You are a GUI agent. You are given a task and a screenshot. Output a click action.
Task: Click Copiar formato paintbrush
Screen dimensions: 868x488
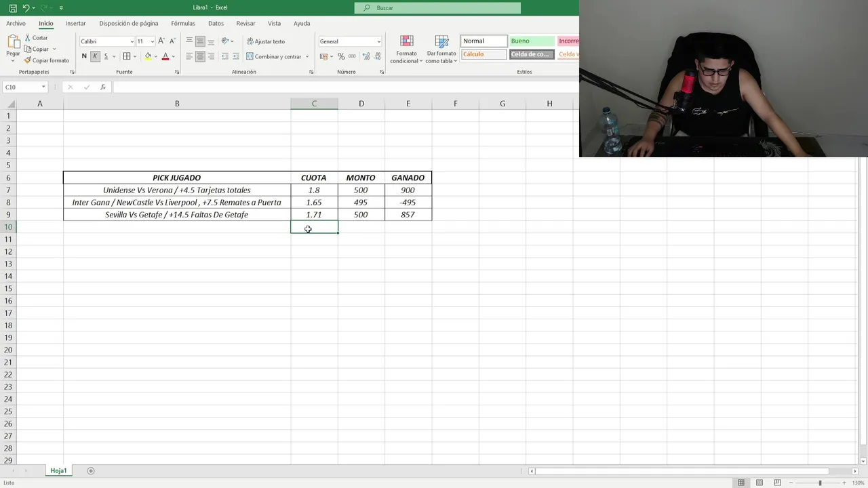pyautogui.click(x=46, y=60)
